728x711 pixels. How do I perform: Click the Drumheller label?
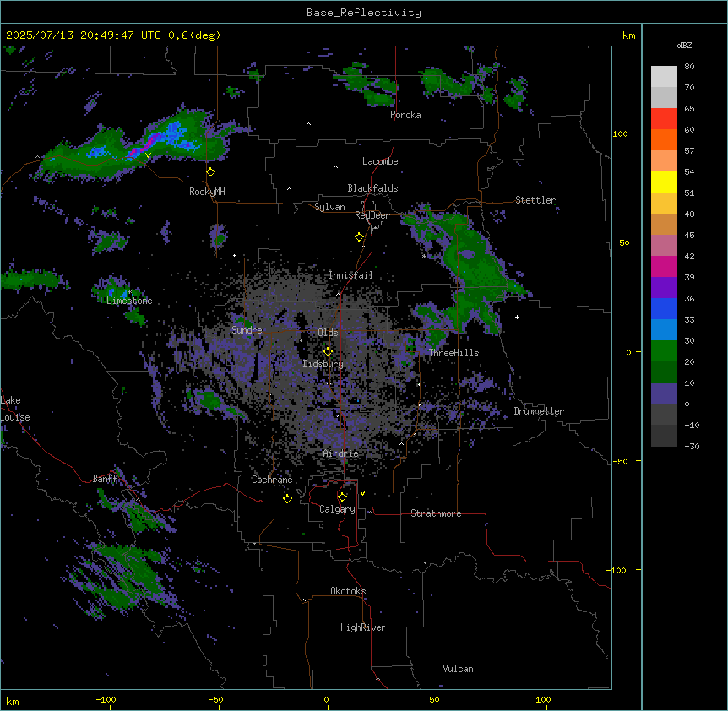pos(539,411)
